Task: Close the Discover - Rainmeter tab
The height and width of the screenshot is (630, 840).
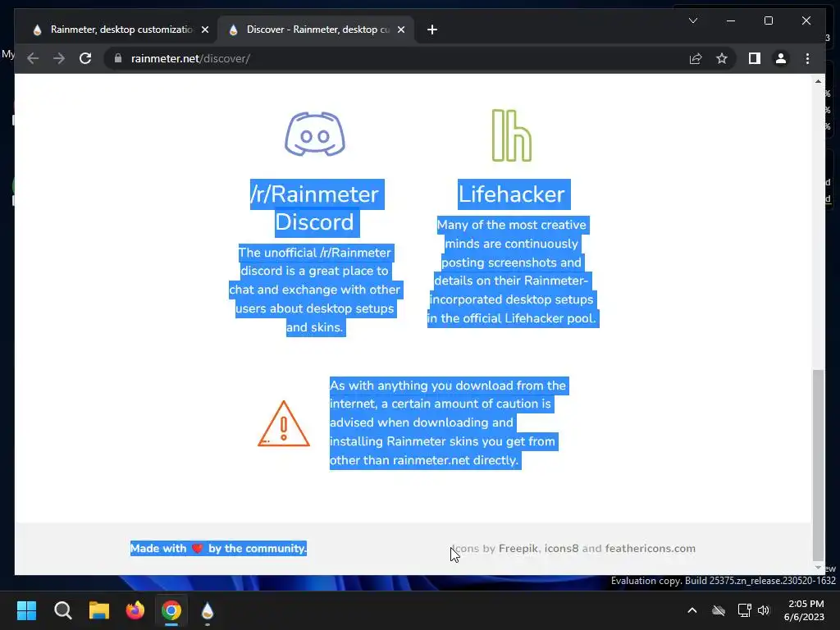Action: [x=400, y=30]
